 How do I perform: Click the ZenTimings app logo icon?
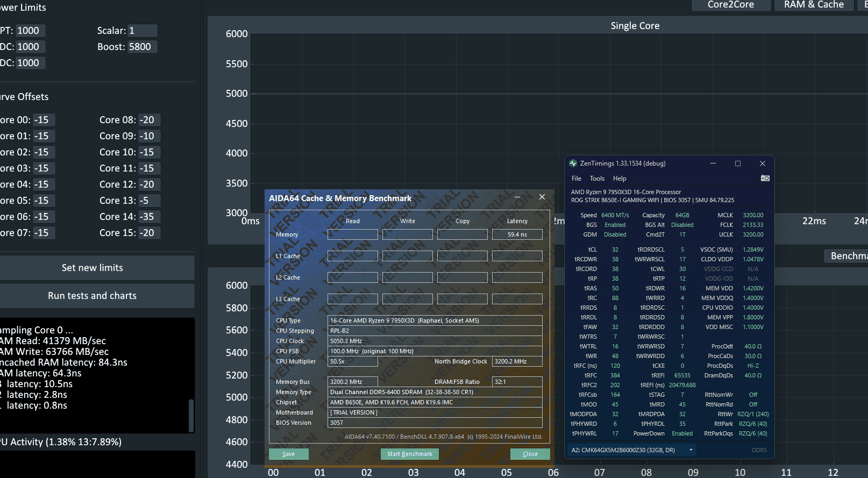[x=573, y=163]
